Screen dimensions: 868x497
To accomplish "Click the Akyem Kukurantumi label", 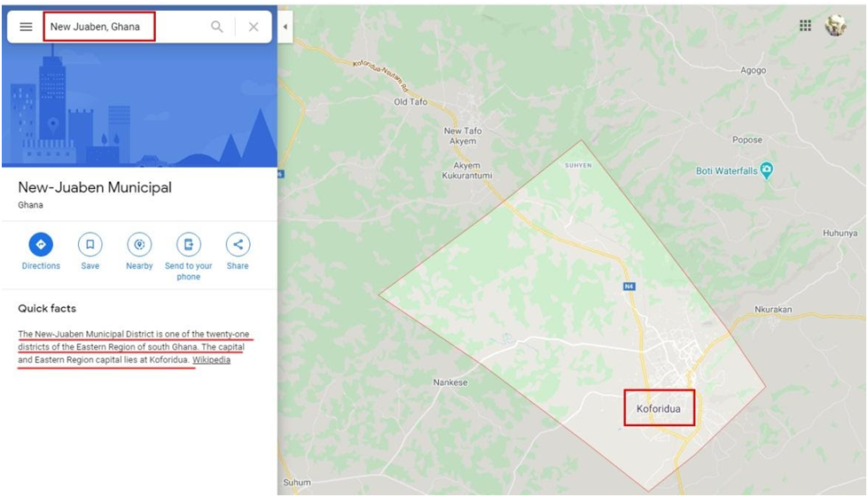I will [467, 170].
